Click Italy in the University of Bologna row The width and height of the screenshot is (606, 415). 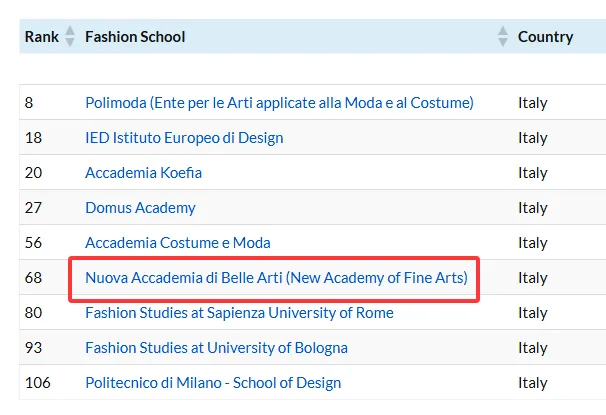pyautogui.click(x=533, y=348)
